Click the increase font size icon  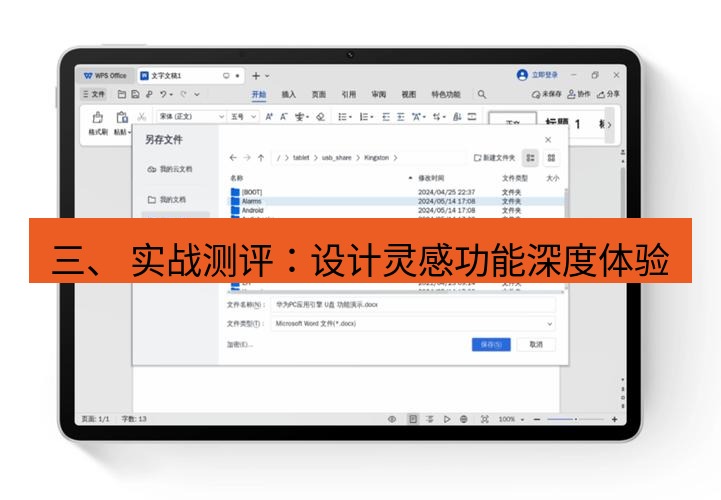tap(269, 116)
